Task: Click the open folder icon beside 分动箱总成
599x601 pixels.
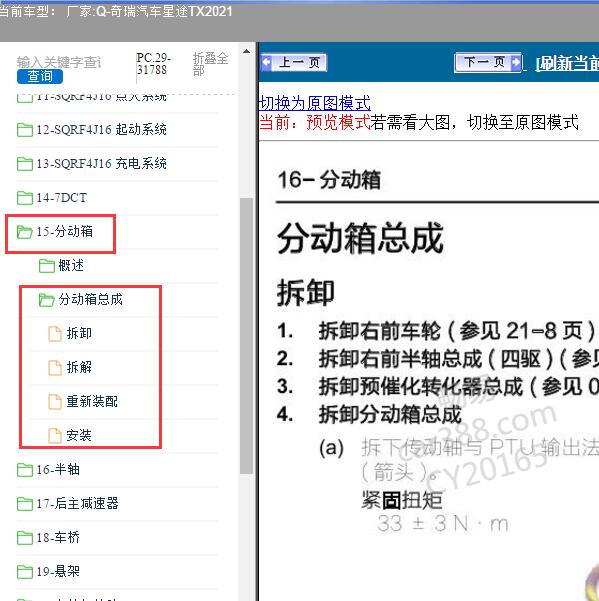Action: click(x=47, y=300)
